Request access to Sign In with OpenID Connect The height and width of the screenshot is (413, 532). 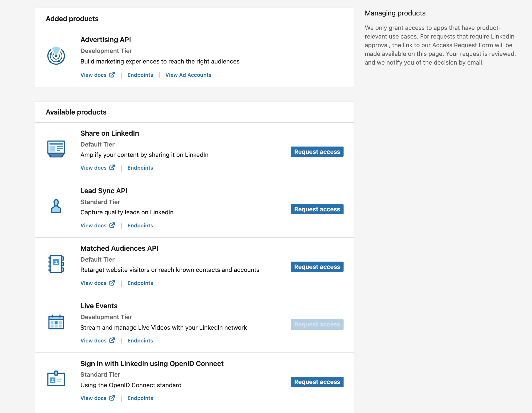pos(317,382)
